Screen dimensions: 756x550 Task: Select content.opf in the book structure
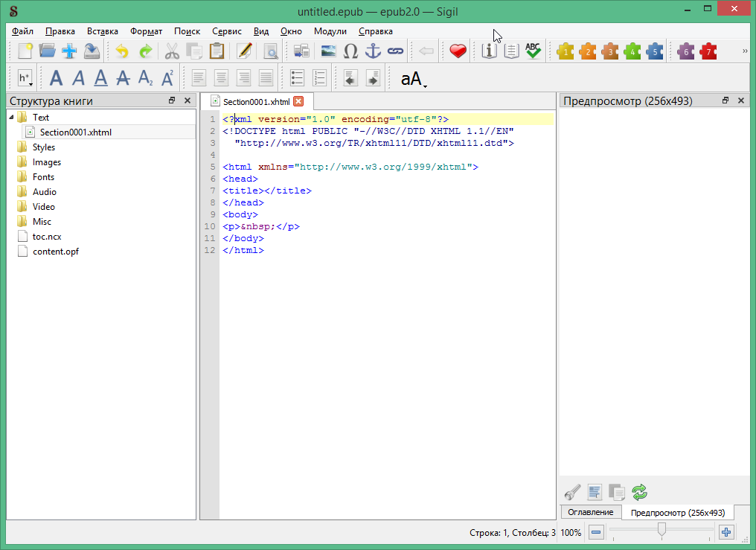[x=55, y=252]
